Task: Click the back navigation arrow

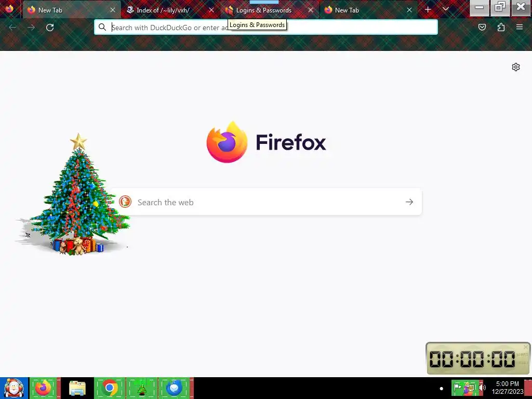Action: point(12,28)
